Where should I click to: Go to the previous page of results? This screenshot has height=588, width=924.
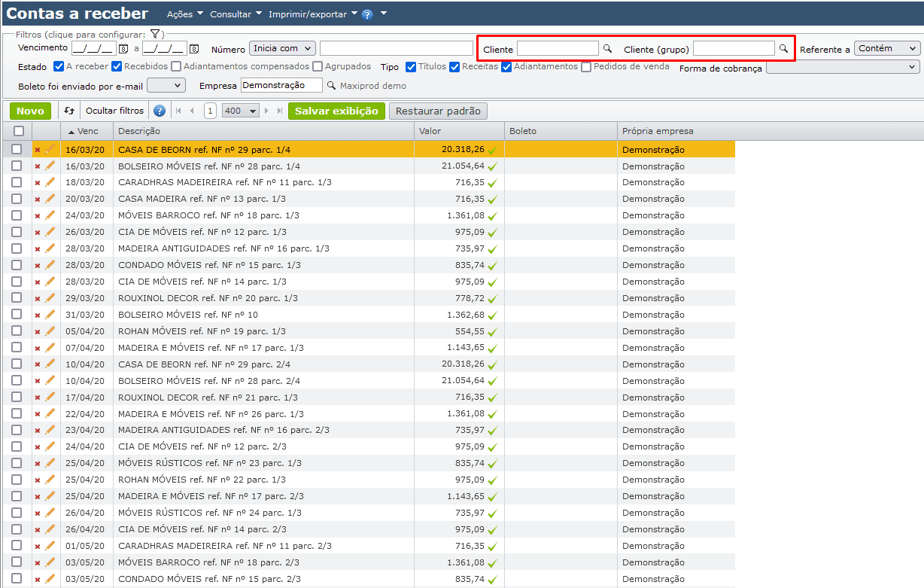[192, 111]
